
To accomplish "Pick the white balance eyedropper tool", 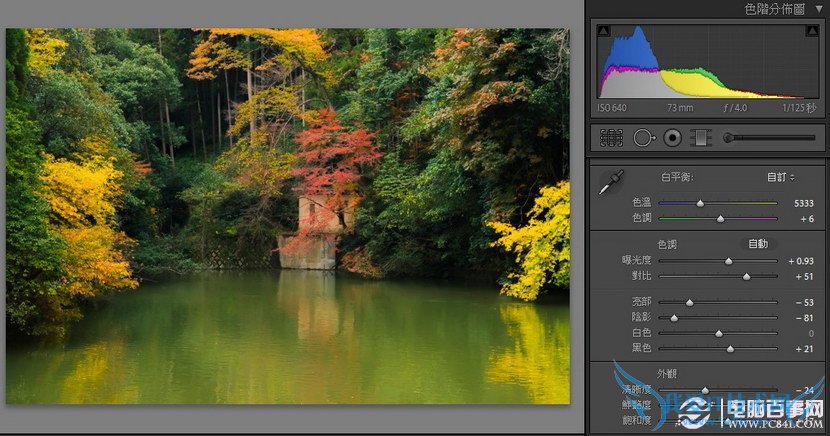I will tap(611, 183).
